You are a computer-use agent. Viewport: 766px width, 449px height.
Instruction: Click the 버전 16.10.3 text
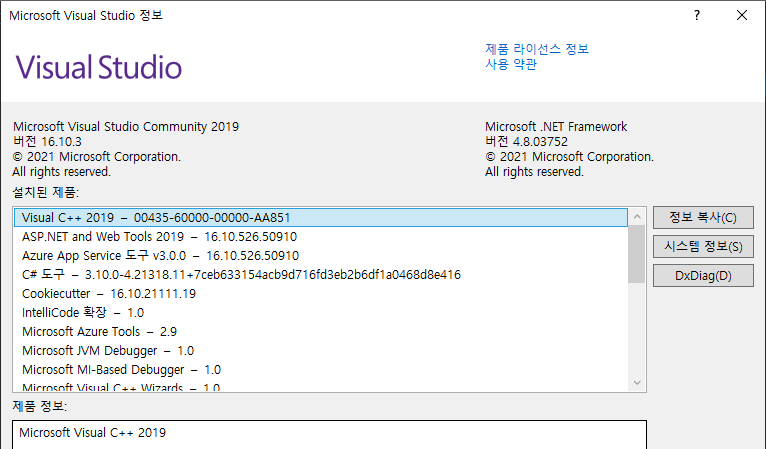pyautogui.click(x=47, y=142)
